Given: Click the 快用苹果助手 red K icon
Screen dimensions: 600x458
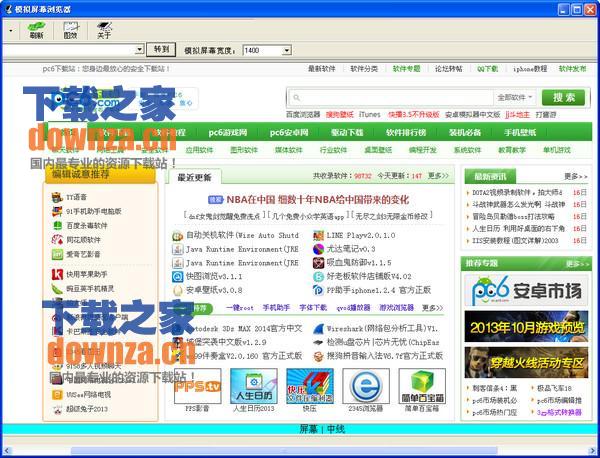Looking at the screenshot, I should [57, 274].
